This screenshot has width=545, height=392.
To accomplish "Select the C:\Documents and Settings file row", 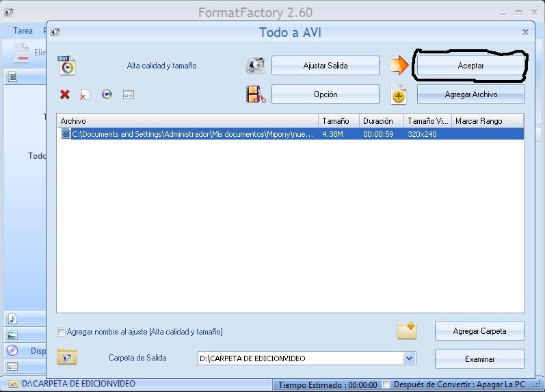I will coord(291,134).
